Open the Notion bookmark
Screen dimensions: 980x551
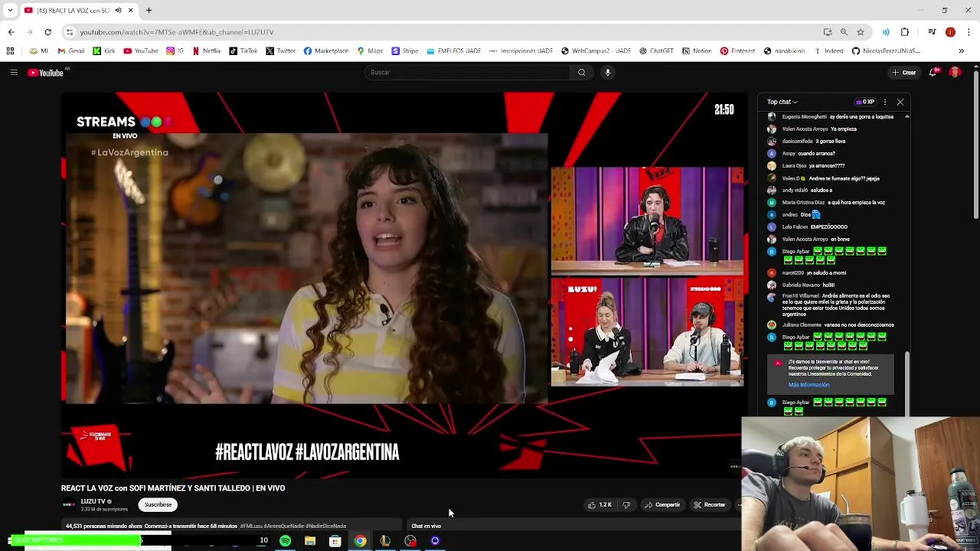(x=697, y=51)
